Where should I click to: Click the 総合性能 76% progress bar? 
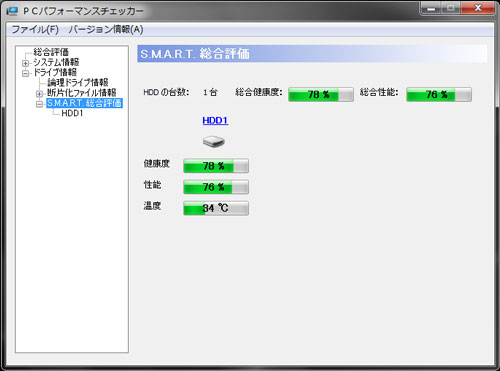coord(439,95)
